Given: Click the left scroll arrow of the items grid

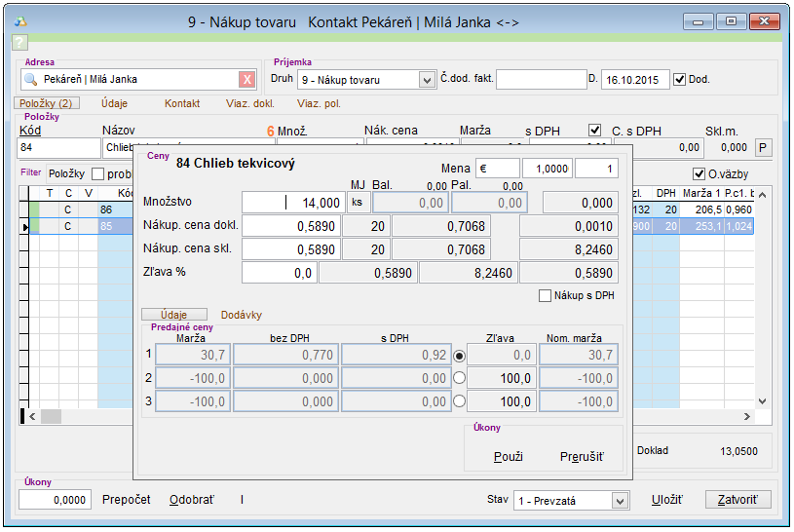Looking at the screenshot, I should [x=32, y=416].
